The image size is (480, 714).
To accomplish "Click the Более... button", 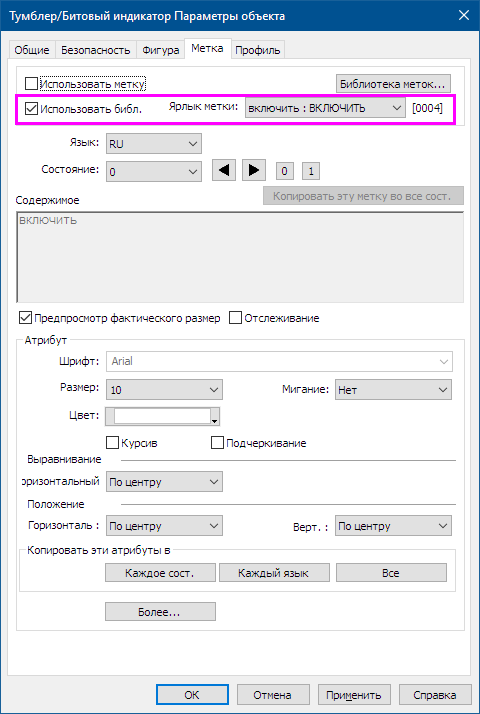I will point(160,612).
